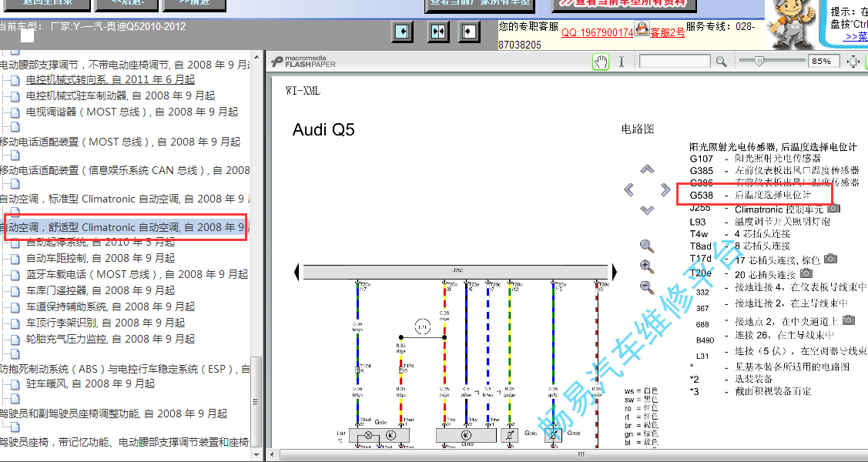Open 电控机械式转向系, 自 2011 年 6 月起

111,79
